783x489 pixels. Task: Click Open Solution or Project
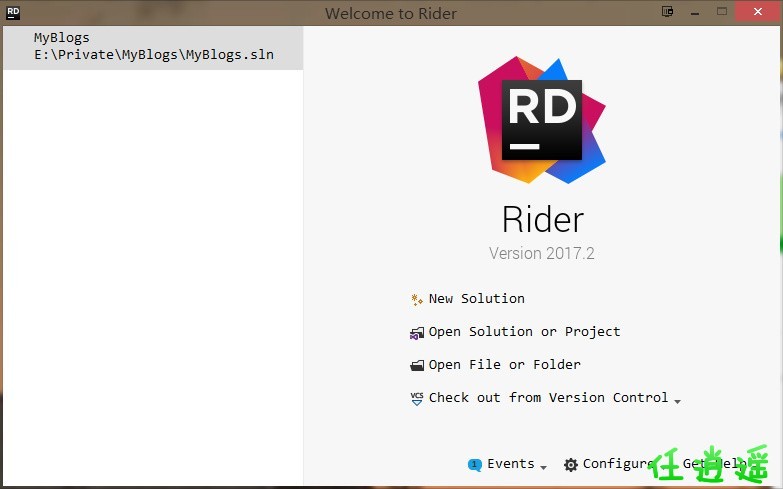pyautogui.click(x=524, y=332)
